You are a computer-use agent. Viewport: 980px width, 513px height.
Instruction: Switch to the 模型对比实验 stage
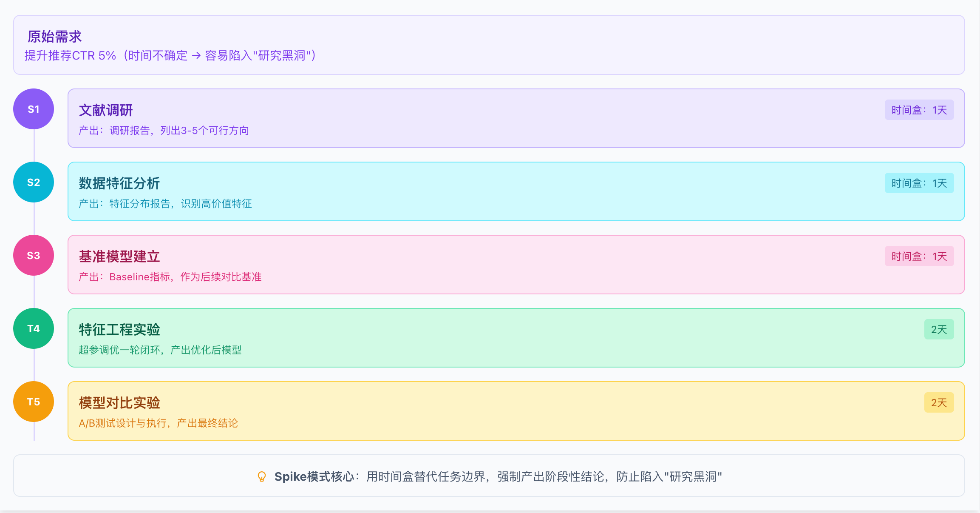(510, 411)
